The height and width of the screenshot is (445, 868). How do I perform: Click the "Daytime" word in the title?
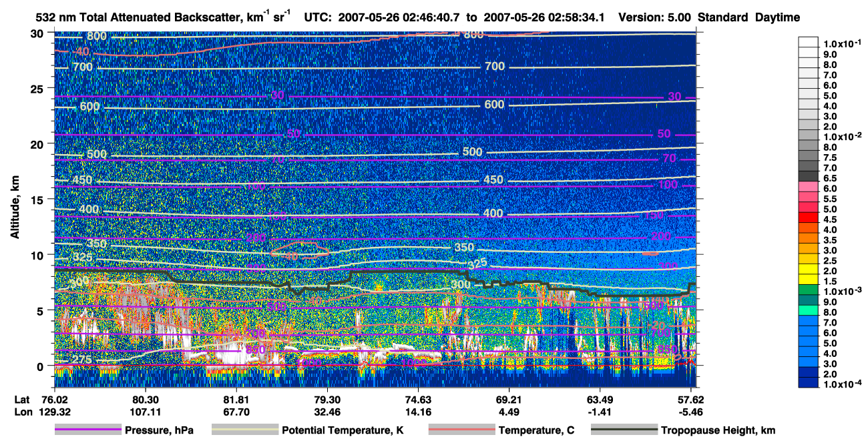click(x=777, y=17)
